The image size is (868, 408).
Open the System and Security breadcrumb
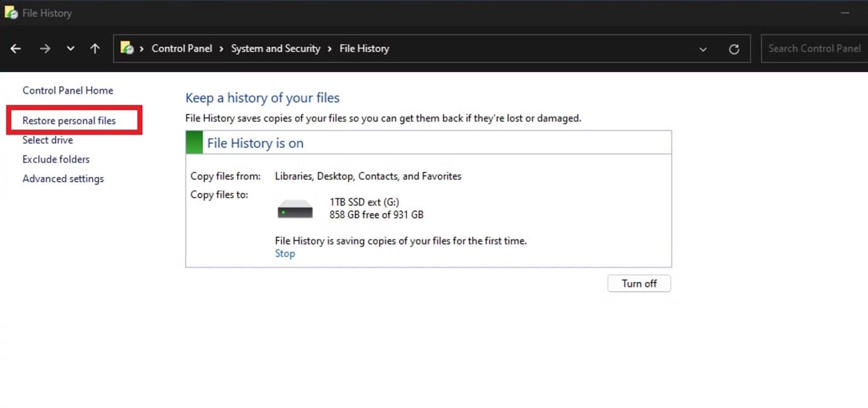click(276, 48)
